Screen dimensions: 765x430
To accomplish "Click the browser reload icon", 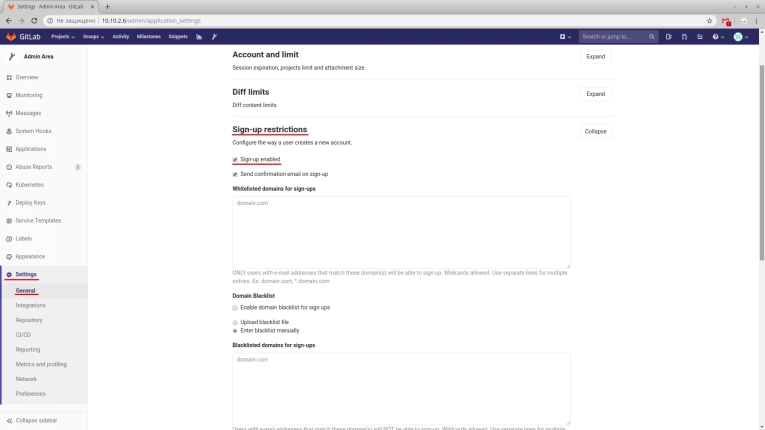I will coord(34,20).
